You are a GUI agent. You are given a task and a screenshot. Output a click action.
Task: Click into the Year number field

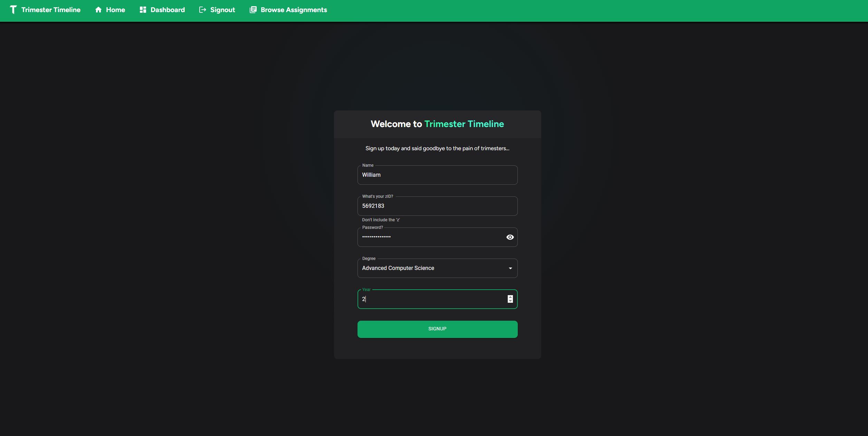(x=432, y=299)
